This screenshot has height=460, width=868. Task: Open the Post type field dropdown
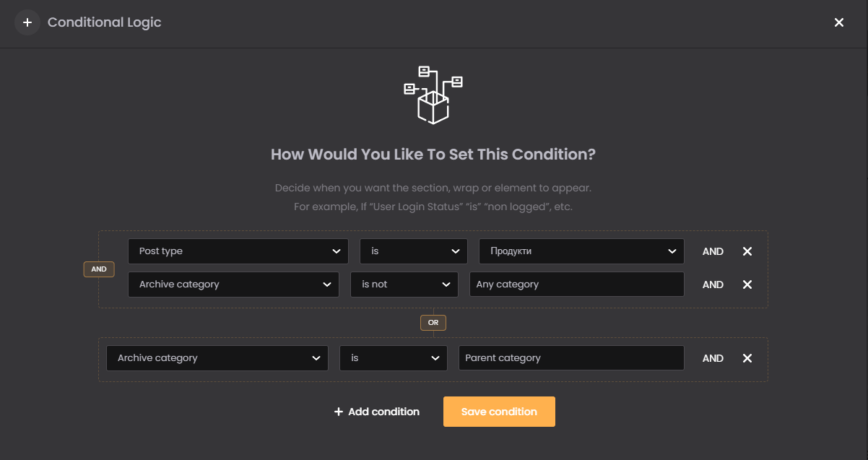pyautogui.click(x=238, y=251)
